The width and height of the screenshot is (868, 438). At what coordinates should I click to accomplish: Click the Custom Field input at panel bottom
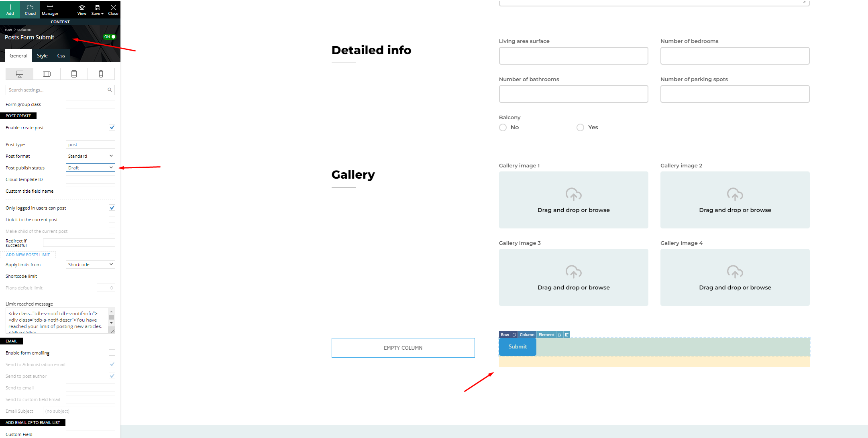90,434
